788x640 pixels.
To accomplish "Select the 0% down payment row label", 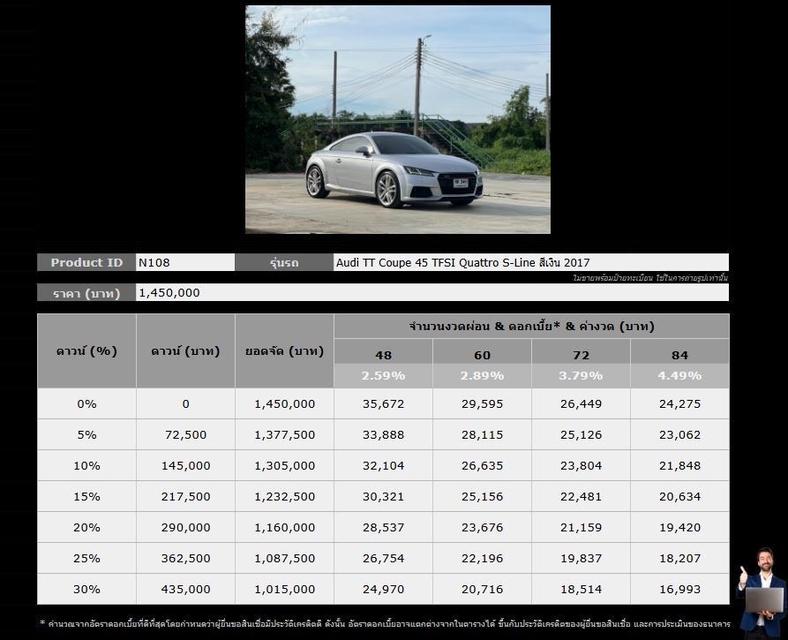I will point(87,404).
